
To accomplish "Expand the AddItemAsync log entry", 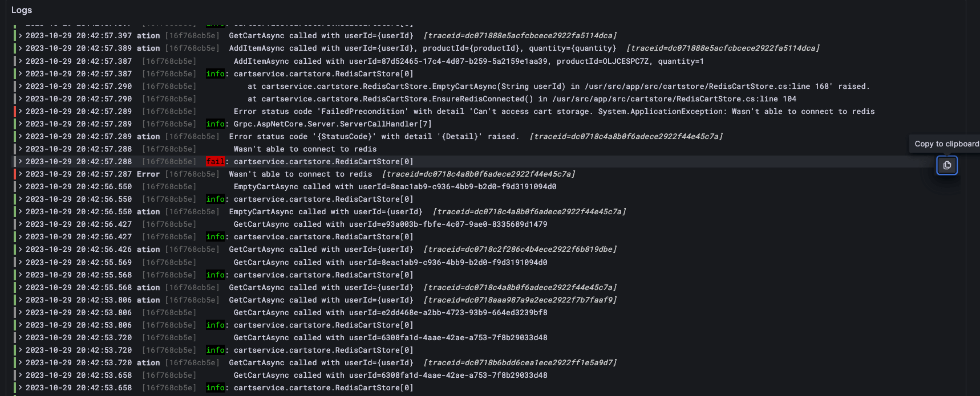I will pos(22,48).
